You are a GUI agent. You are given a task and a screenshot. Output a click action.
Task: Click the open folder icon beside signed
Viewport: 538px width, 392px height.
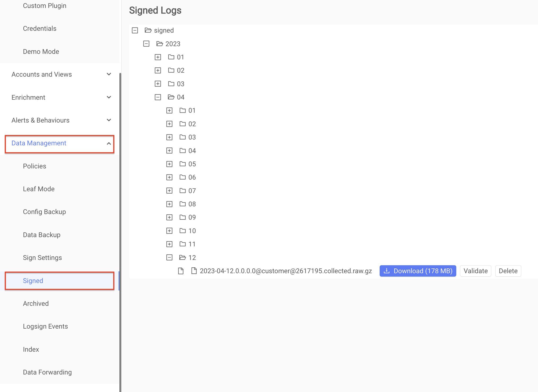[148, 30]
